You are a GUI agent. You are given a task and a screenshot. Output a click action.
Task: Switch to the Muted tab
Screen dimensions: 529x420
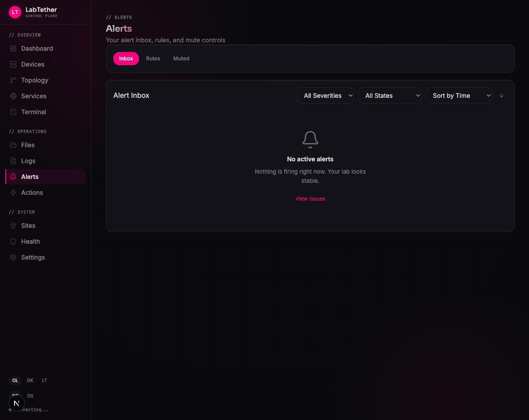point(181,59)
